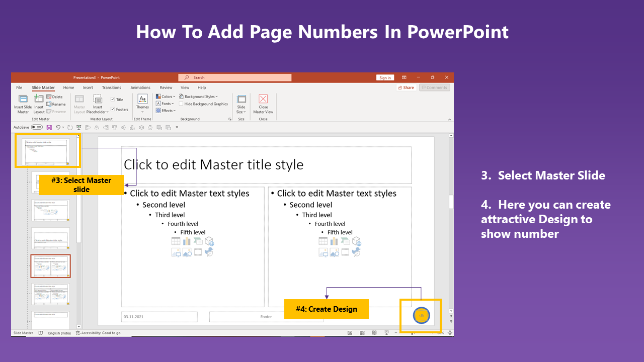Switch to Slide Sorter view from status bar
This screenshot has width=644, height=362.
coord(362,333)
